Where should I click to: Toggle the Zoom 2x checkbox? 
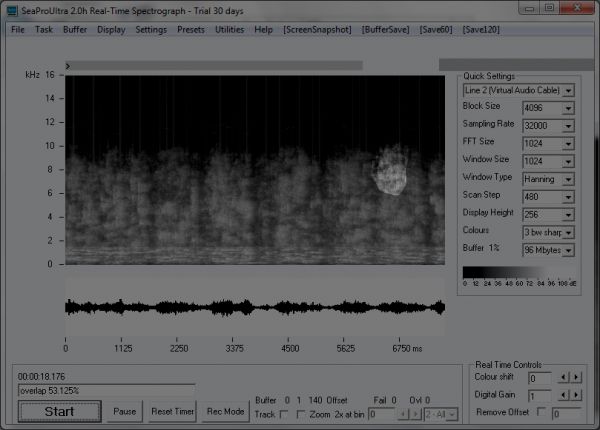302,413
